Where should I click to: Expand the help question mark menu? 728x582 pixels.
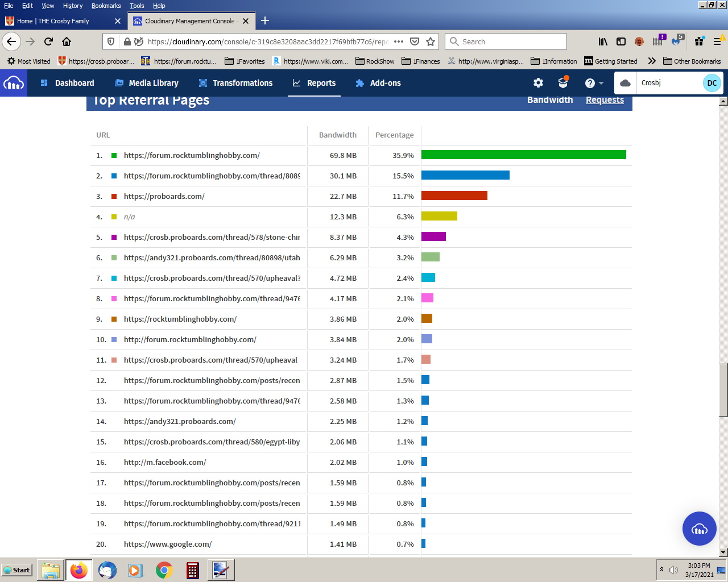click(x=594, y=83)
